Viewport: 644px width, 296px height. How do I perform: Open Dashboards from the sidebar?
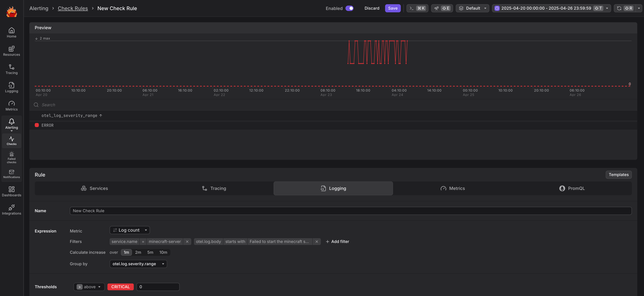(x=11, y=191)
